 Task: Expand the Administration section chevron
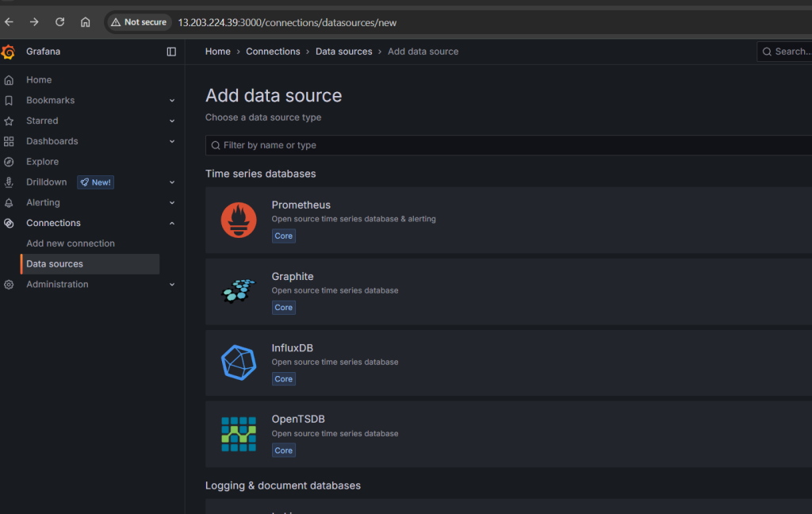click(172, 285)
